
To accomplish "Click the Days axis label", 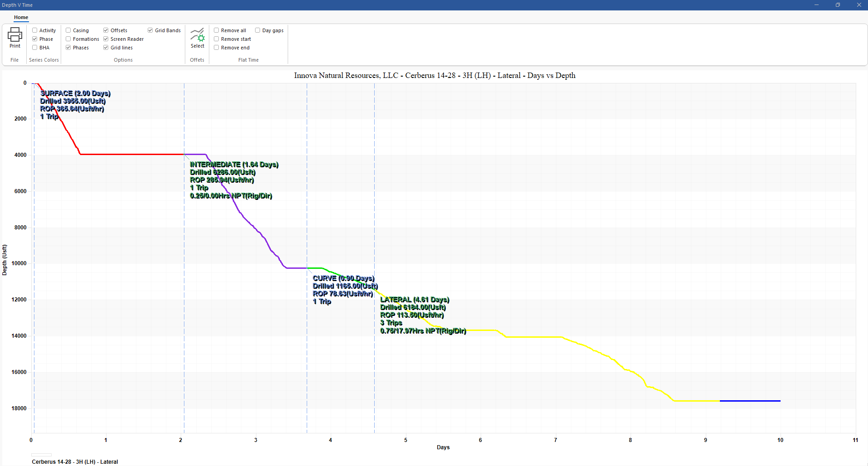I will click(443, 447).
